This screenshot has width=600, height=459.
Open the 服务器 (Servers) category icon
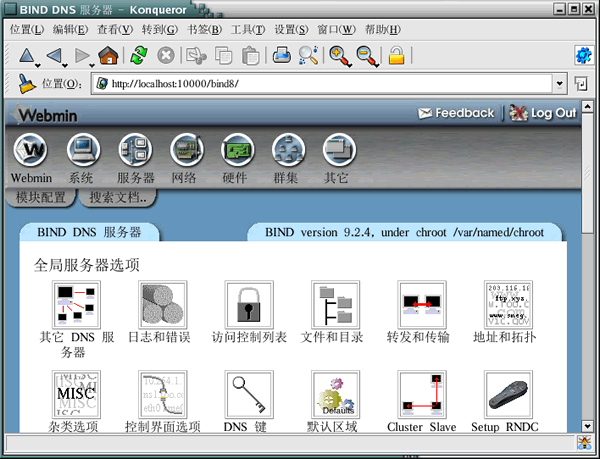pyautogui.click(x=135, y=150)
